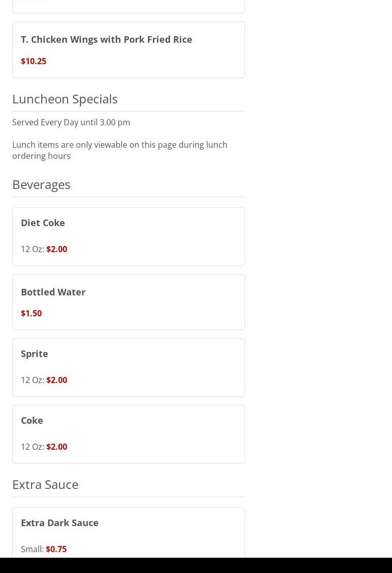Screen dimensions: 392x573
Task: Click the lunch ordering hours notice
Action: [x=120, y=150]
